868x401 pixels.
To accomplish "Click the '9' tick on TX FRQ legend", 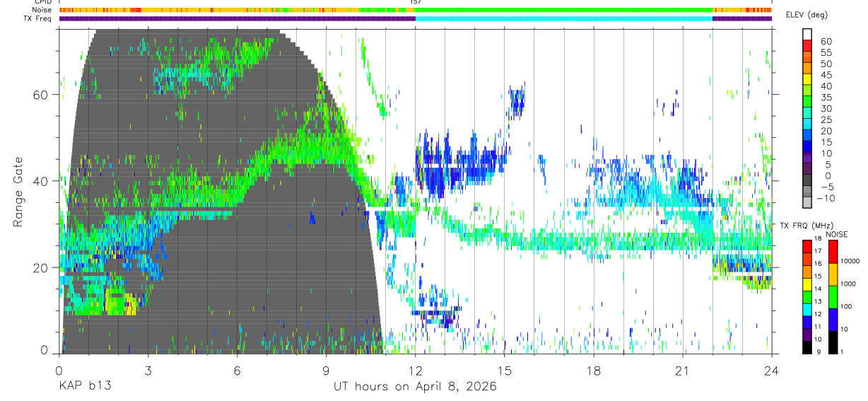I will (x=819, y=352).
